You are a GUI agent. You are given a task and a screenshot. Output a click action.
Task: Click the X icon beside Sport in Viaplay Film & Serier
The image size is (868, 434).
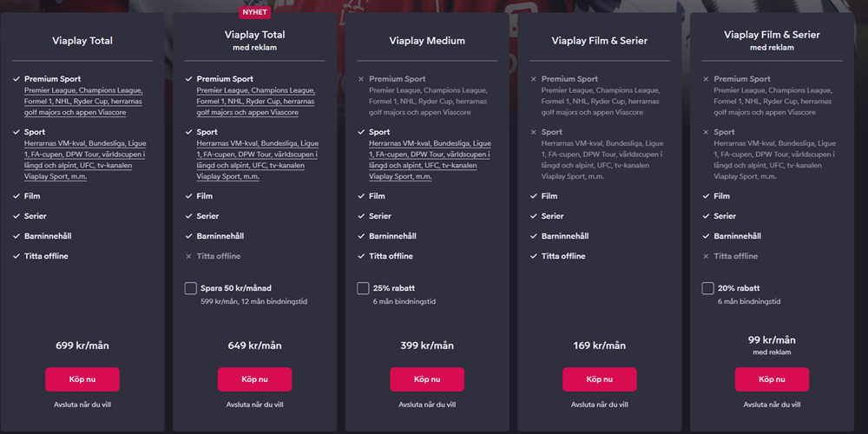coord(534,133)
